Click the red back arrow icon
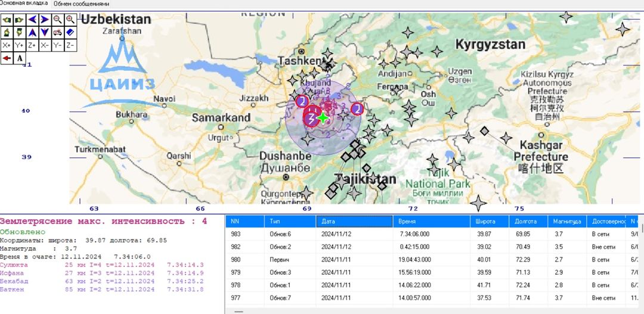This screenshot has width=644, height=314. tap(7, 58)
